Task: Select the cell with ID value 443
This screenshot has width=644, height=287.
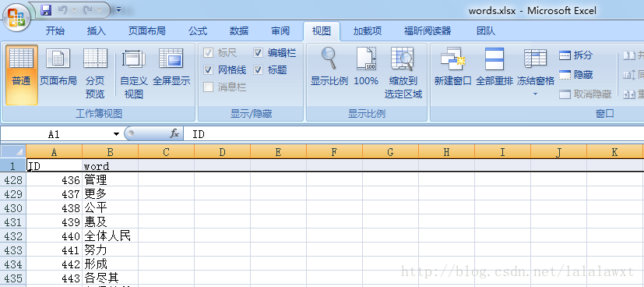Action: 55,278
